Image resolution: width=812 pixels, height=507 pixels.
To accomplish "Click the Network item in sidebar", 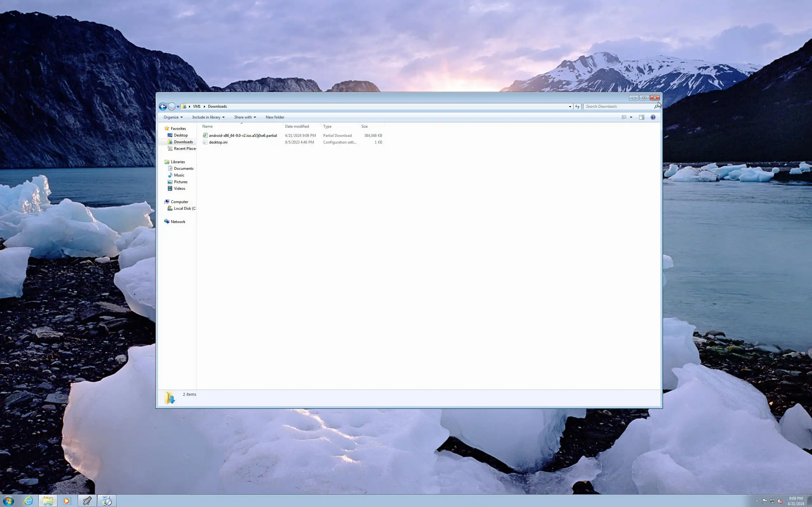I will [178, 222].
